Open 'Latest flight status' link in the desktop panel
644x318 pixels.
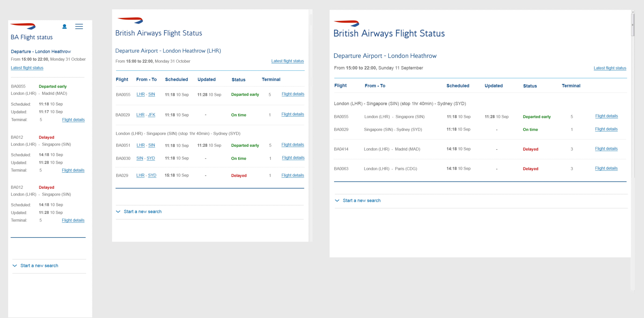610,68
